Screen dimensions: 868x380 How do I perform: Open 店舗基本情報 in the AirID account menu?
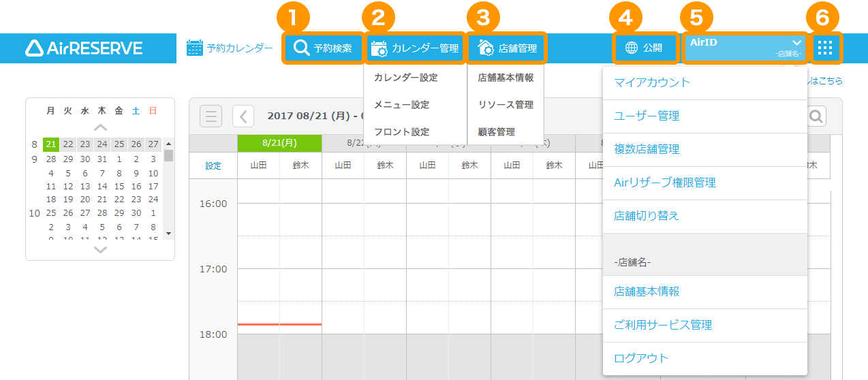click(x=705, y=291)
